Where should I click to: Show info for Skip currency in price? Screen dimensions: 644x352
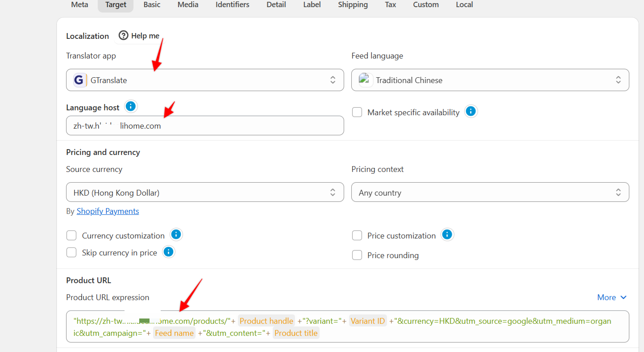point(168,252)
